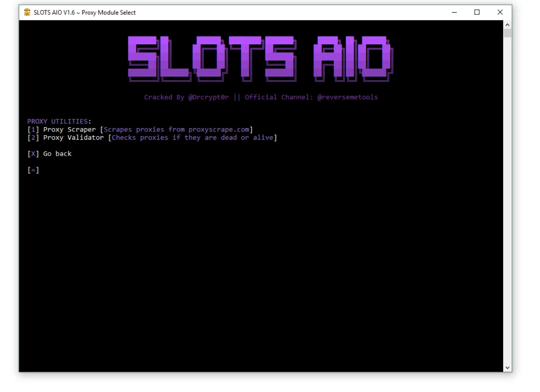Image resolution: width=540 pixels, height=392 pixels.
Task: Choose the '[X] Go back' entry
Action: point(50,154)
